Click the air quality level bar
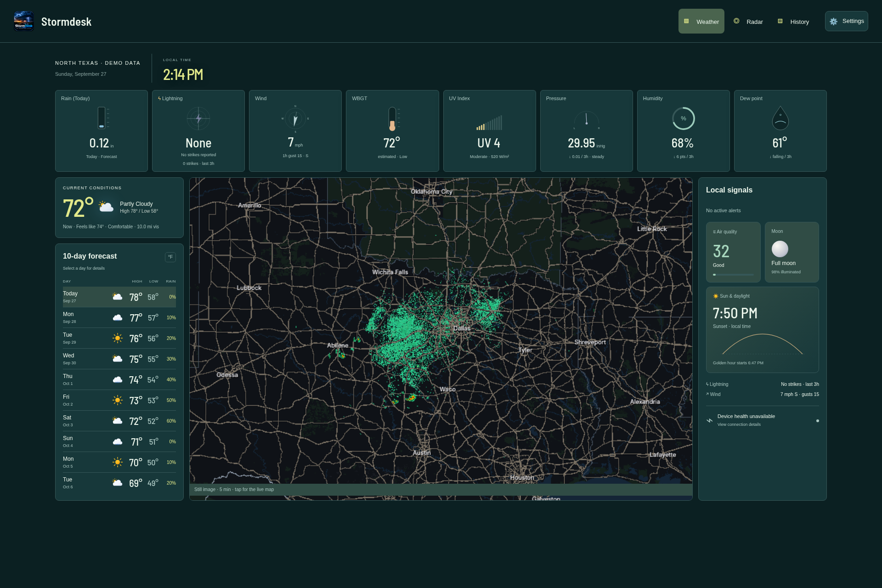Screen dimensions: 882x588 click(x=733, y=275)
